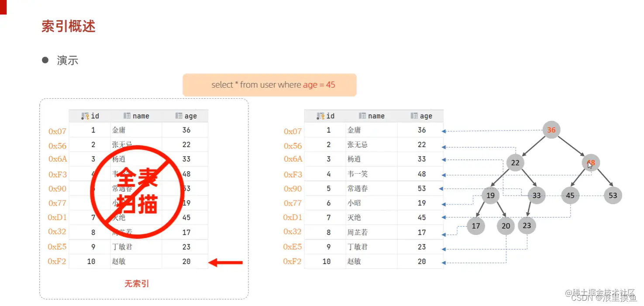Select tree node 53
This screenshot has height=306, width=644.
tap(613, 195)
